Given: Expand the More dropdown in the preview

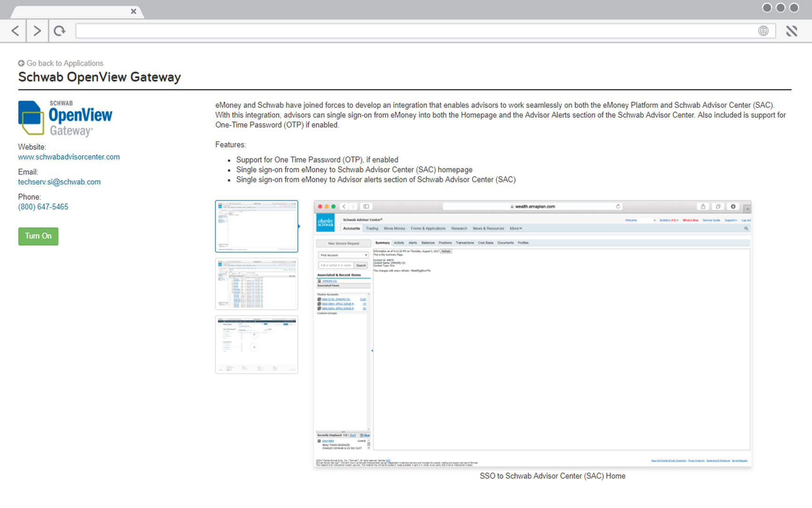Looking at the screenshot, I should (516, 229).
